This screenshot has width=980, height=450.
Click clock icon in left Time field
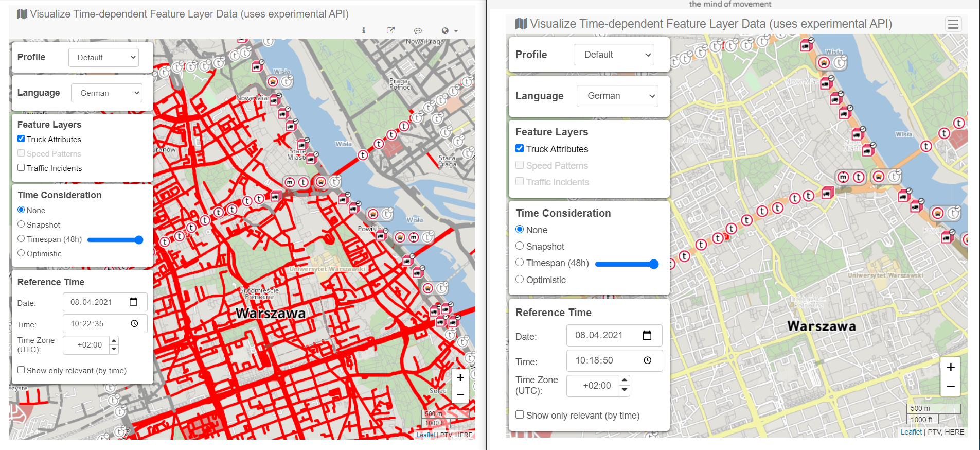coord(134,324)
